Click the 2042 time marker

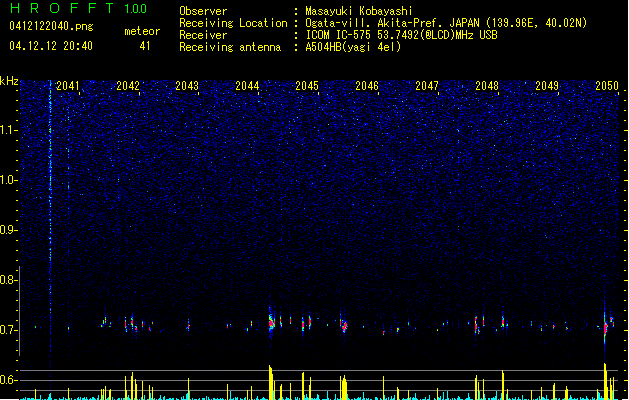point(128,86)
